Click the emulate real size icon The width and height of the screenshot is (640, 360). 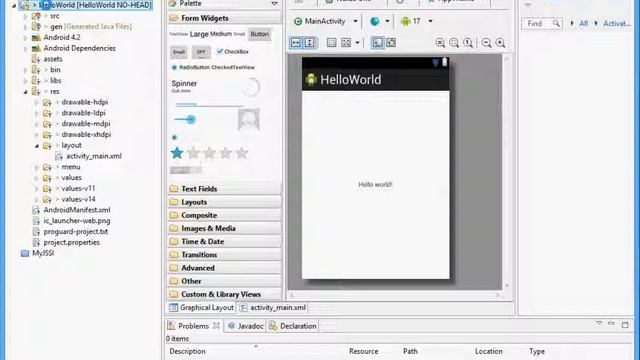(391, 42)
